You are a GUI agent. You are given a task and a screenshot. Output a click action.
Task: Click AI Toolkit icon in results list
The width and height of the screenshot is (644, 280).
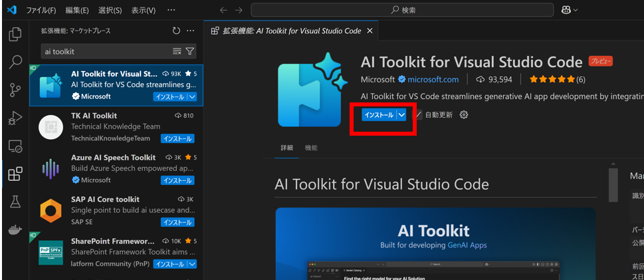(51, 86)
